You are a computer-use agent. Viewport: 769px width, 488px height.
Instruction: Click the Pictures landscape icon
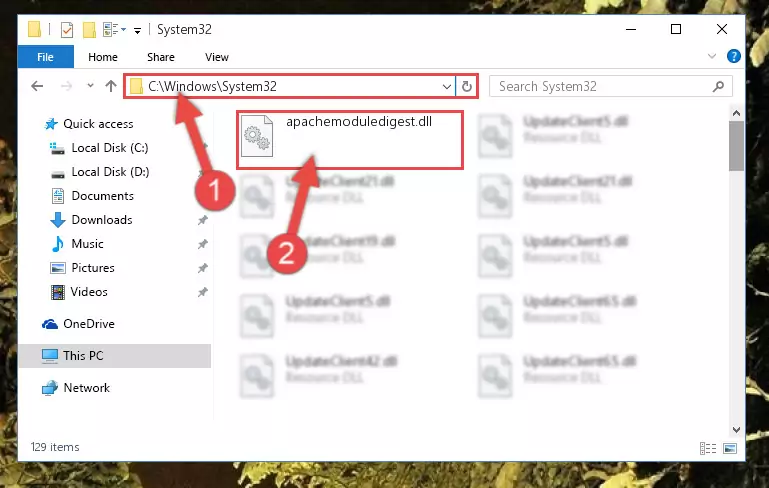[58, 268]
